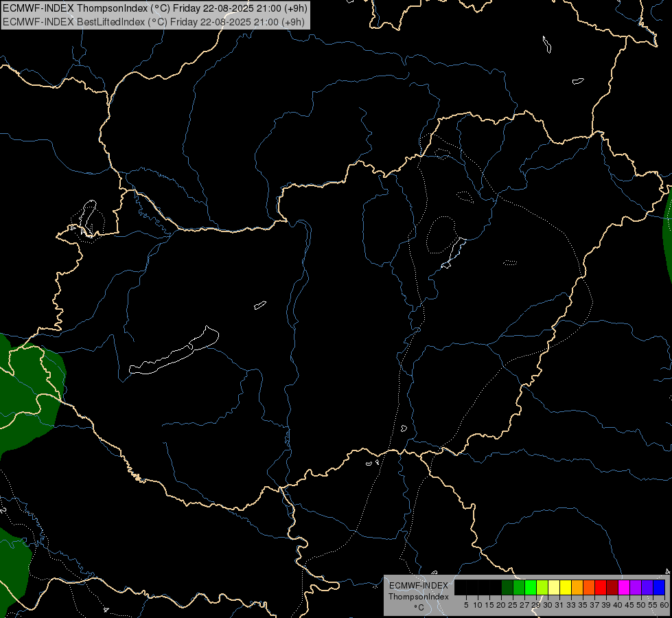Click the ECMWF-INDEX BestLiftedIndex title line

154,22
